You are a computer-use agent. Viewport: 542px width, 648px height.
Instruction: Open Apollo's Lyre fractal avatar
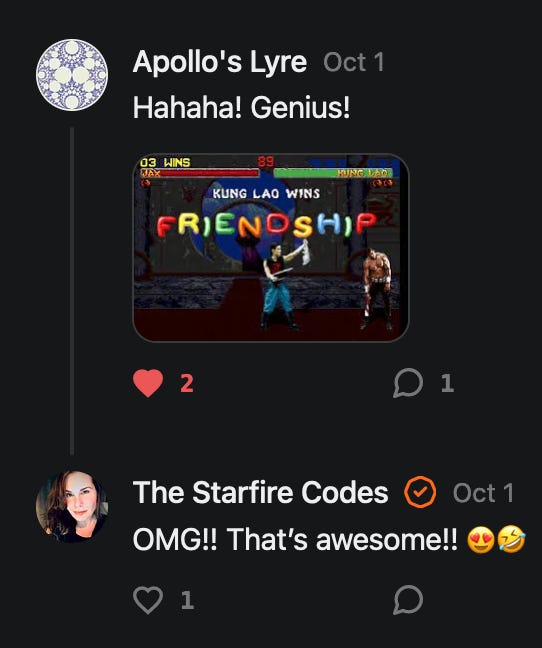coord(72,75)
